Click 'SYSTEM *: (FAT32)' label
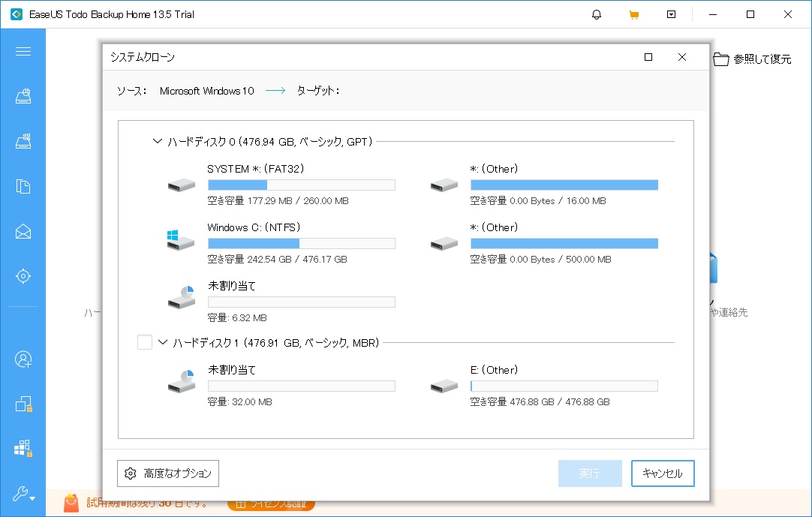Image resolution: width=812 pixels, height=517 pixels. (256, 169)
